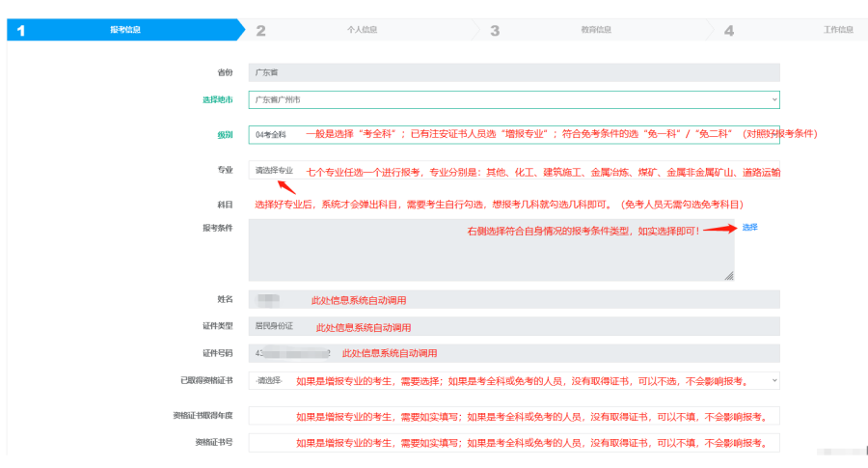Switch to step 2 个人信息 tab
This screenshot has height=468, width=868.
(362, 30)
